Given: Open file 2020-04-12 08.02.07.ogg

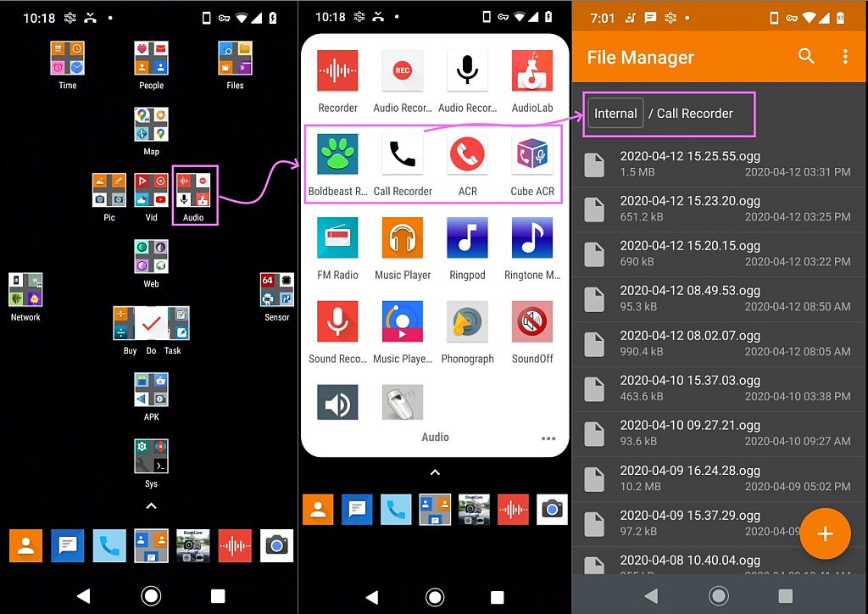Looking at the screenshot, I should point(719,343).
